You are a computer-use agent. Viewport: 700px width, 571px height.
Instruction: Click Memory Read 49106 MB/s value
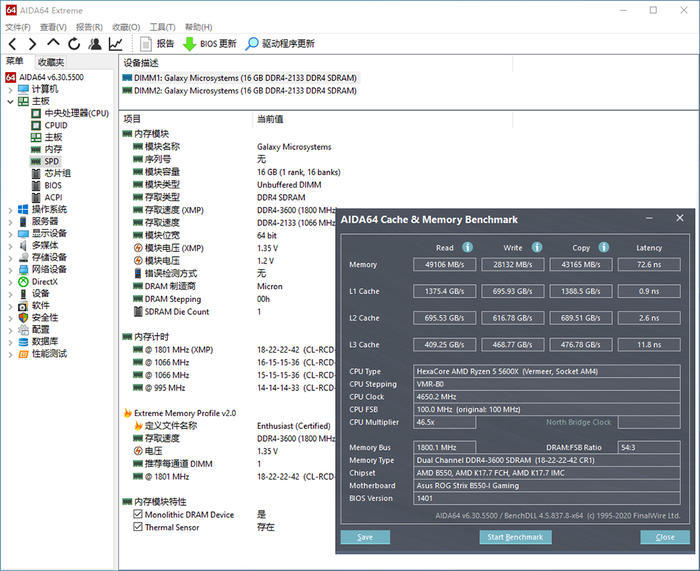click(x=444, y=265)
